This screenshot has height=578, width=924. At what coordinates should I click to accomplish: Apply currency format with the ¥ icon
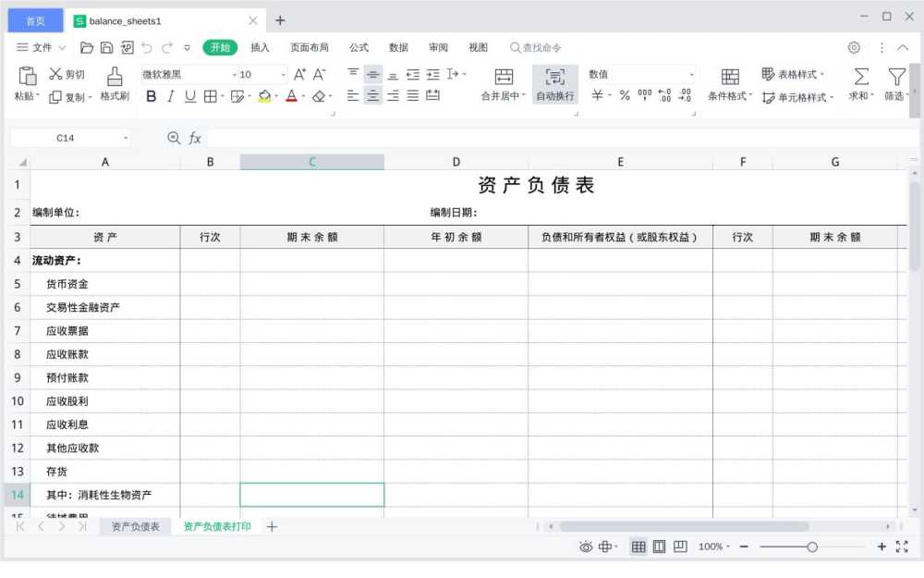coord(596,95)
